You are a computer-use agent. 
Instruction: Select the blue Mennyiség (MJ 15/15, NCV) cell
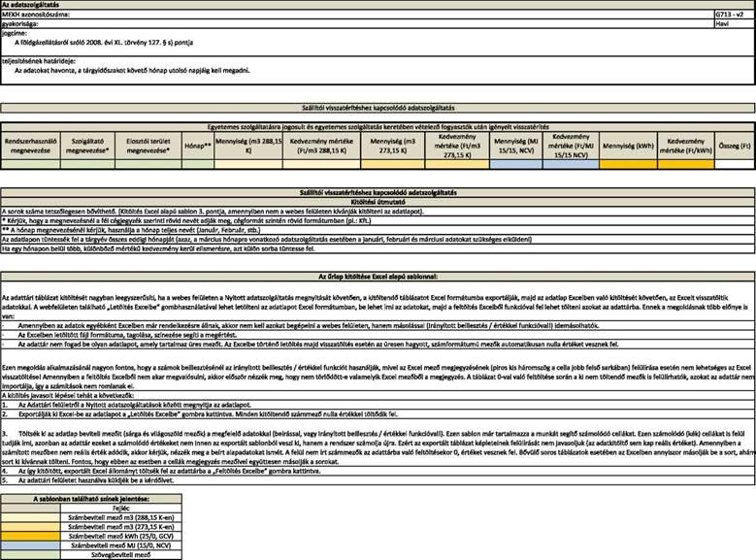pos(516,164)
